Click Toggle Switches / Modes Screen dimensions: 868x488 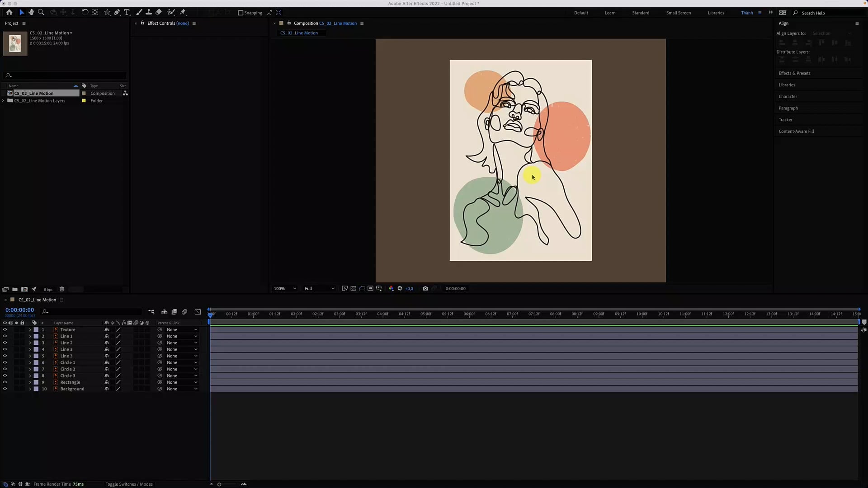(x=129, y=484)
